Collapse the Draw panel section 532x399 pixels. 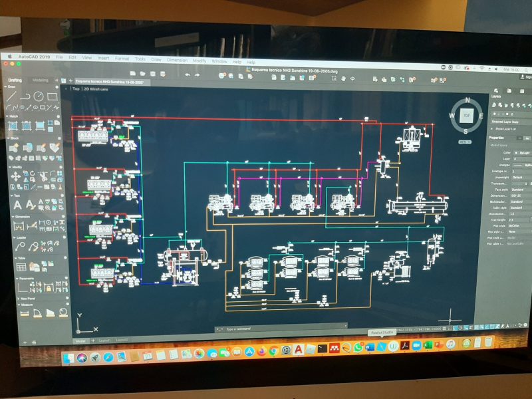[x=7, y=87]
